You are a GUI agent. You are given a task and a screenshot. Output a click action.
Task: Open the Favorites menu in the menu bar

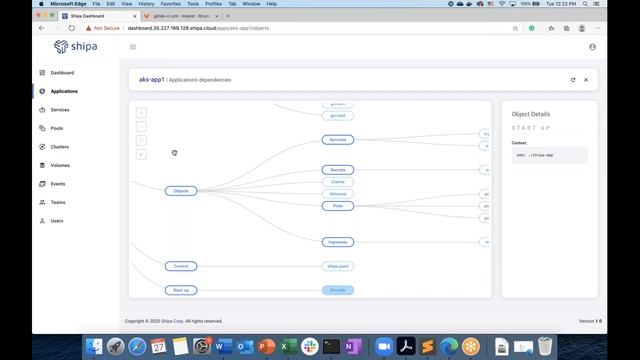(x=171, y=4)
